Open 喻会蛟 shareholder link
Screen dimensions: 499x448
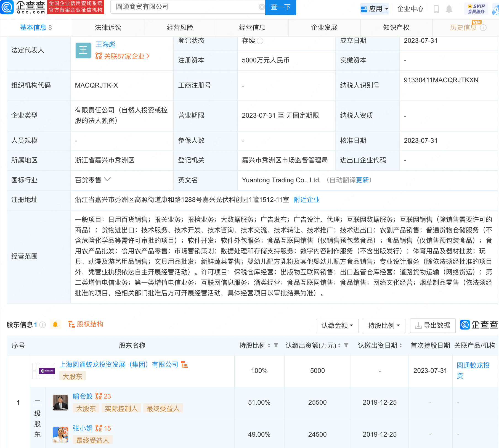83,396
